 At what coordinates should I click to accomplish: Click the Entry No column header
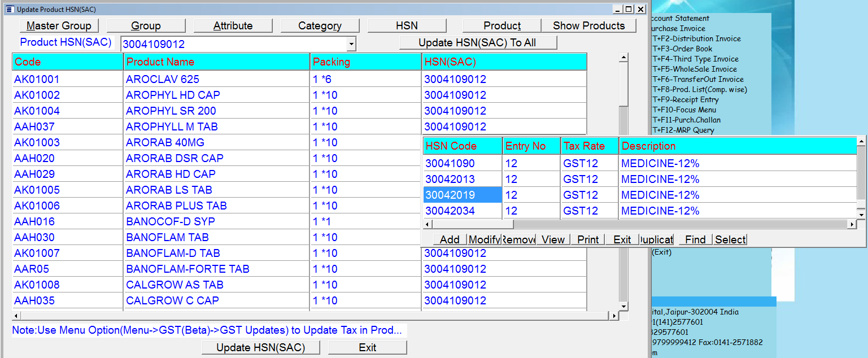point(531,146)
